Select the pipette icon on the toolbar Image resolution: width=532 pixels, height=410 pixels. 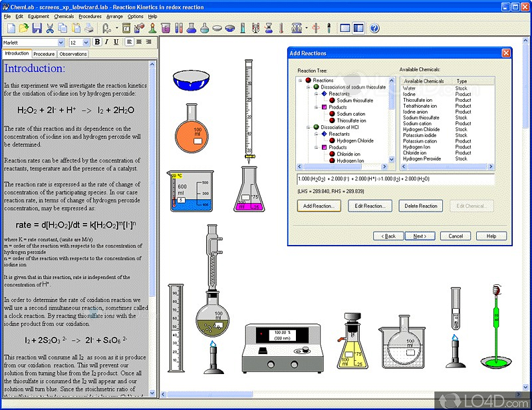click(x=329, y=28)
